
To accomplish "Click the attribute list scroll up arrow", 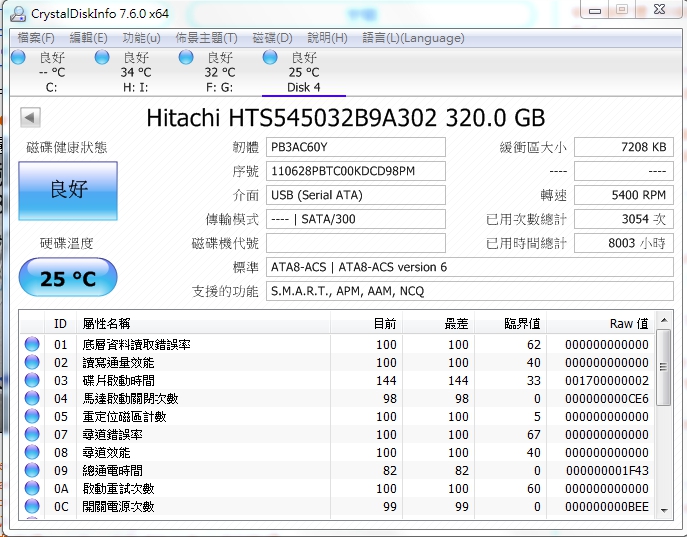I will tap(664, 320).
